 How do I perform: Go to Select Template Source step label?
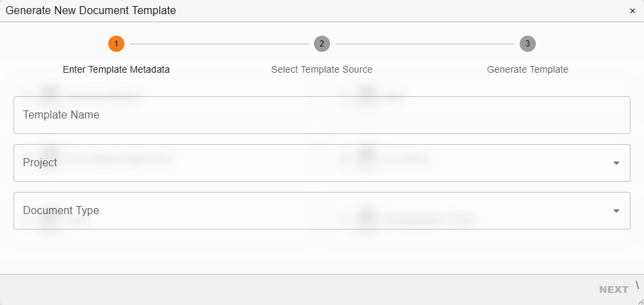tap(322, 69)
